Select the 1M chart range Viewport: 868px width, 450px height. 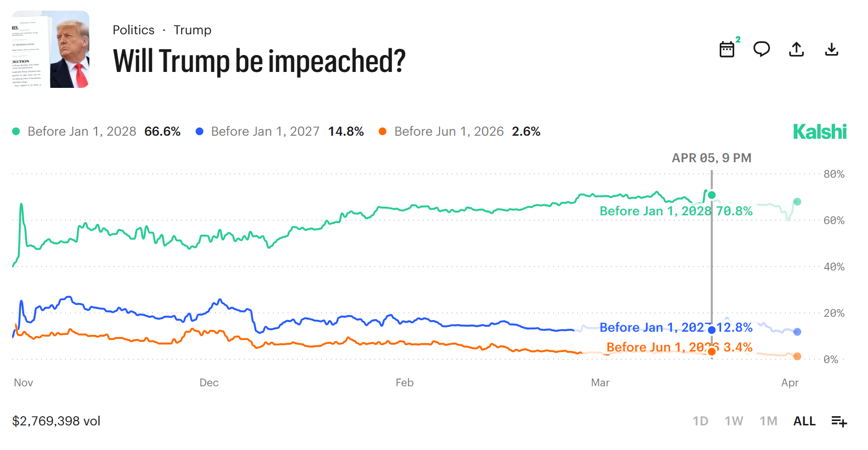tap(768, 421)
